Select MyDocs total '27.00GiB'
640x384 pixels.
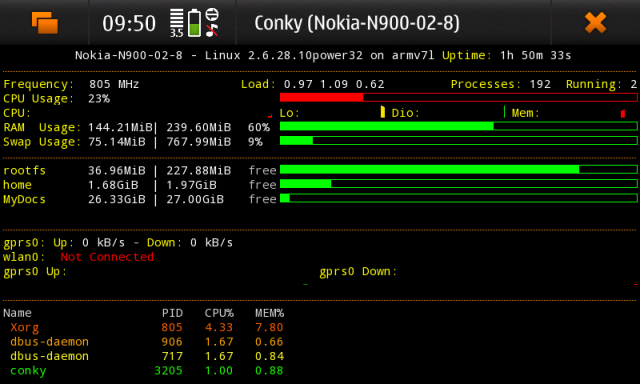195,199
